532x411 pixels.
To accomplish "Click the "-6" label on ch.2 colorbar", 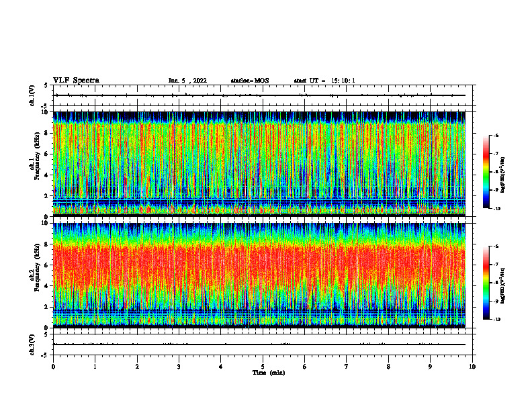I will pos(496,246).
